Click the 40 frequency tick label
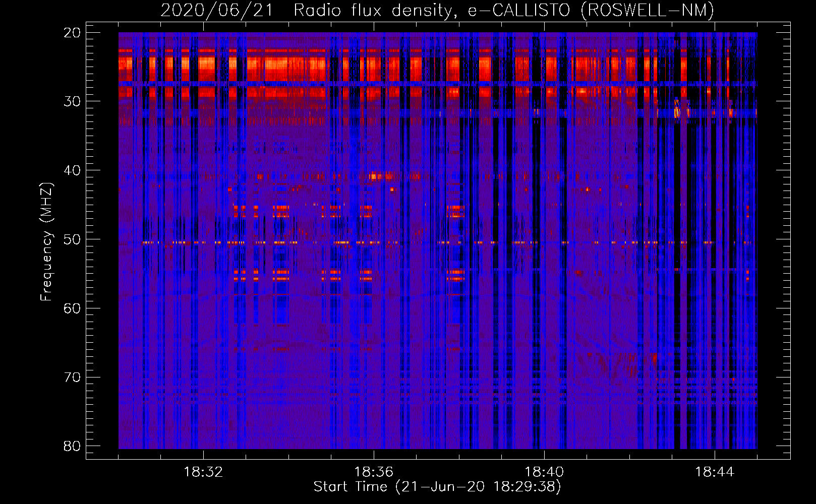 point(72,170)
